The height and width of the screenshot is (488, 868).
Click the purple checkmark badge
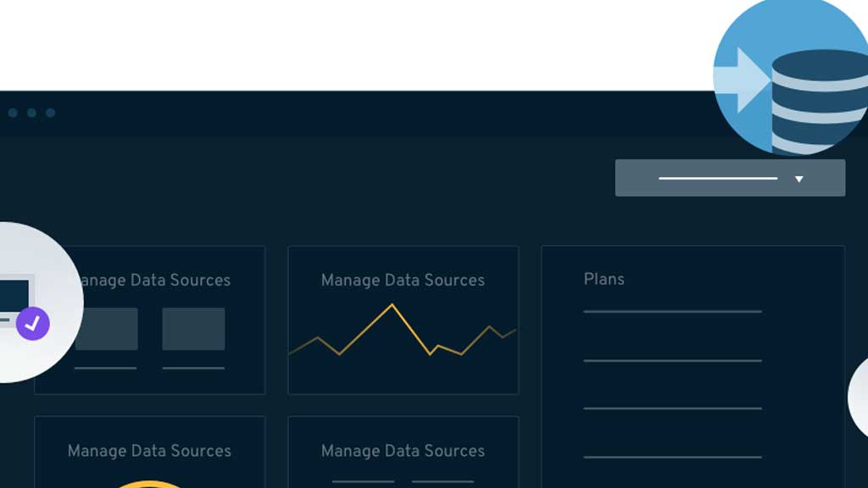(x=33, y=324)
